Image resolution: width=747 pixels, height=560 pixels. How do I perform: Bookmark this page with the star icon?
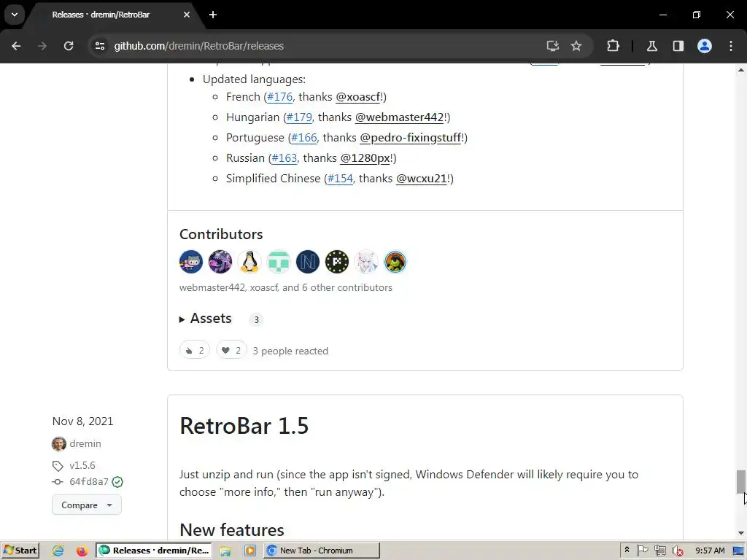coord(576,46)
